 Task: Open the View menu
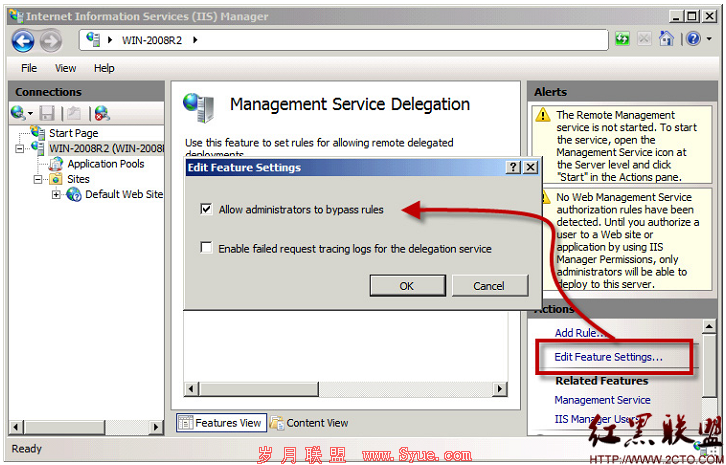click(x=65, y=68)
